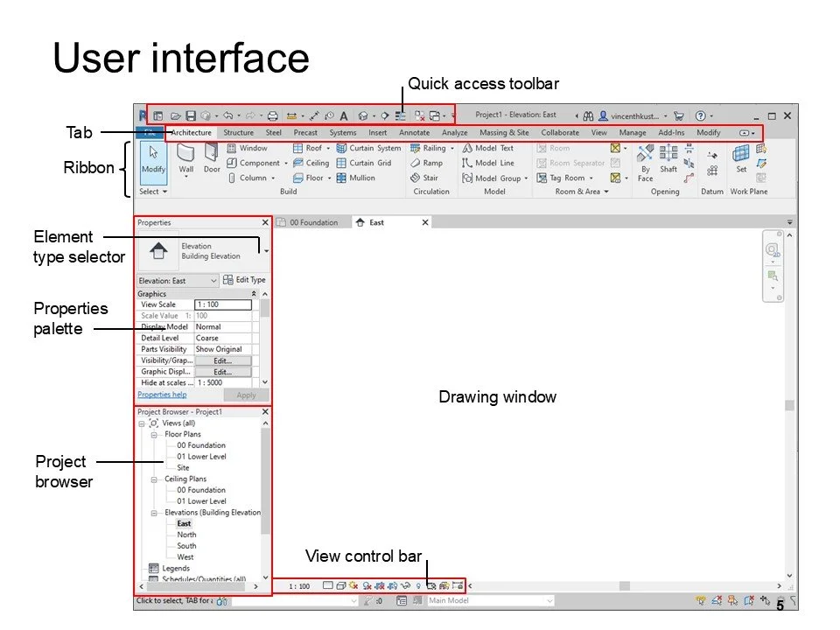The height and width of the screenshot is (630, 840).
Task: Select Site in Project Browser
Action: point(183,468)
